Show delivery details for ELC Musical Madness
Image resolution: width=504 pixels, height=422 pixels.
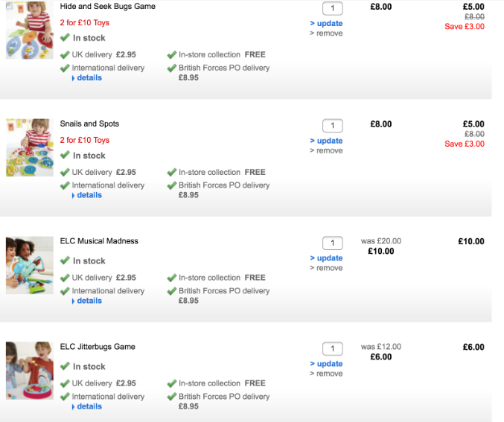pyautogui.click(x=89, y=301)
